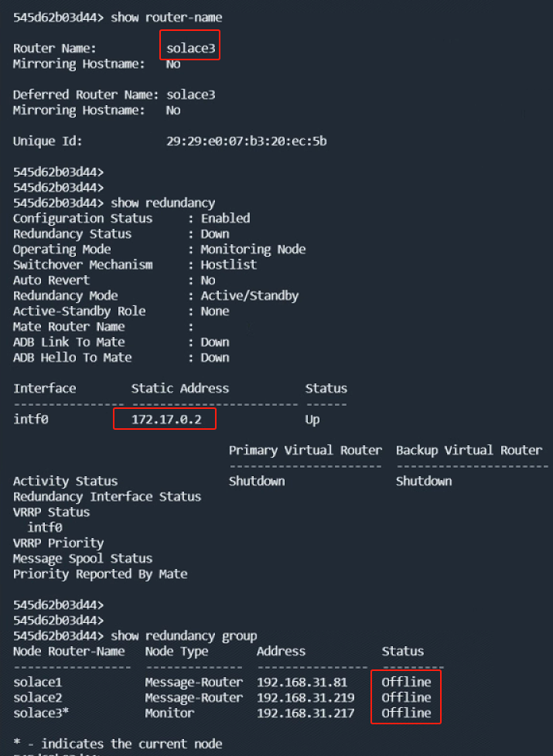Click the 'Monitoring Node' operating mode value
553x756 pixels.
(x=254, y=249)
